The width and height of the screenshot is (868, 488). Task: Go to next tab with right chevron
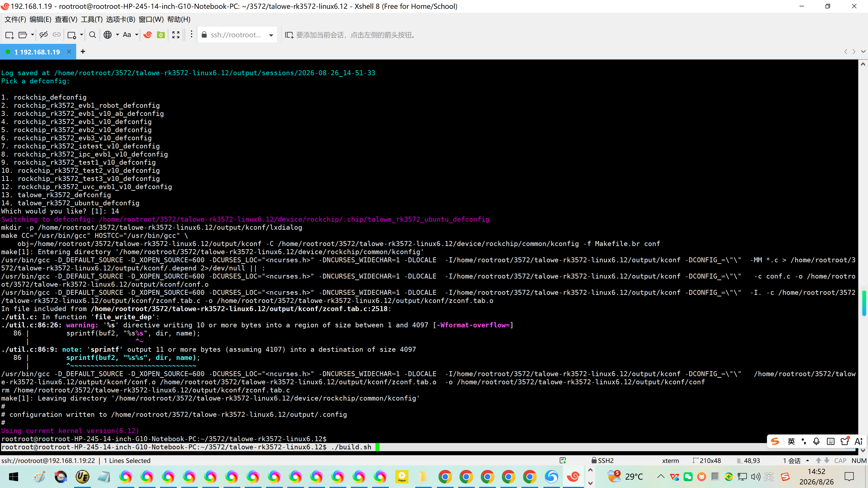854,52
